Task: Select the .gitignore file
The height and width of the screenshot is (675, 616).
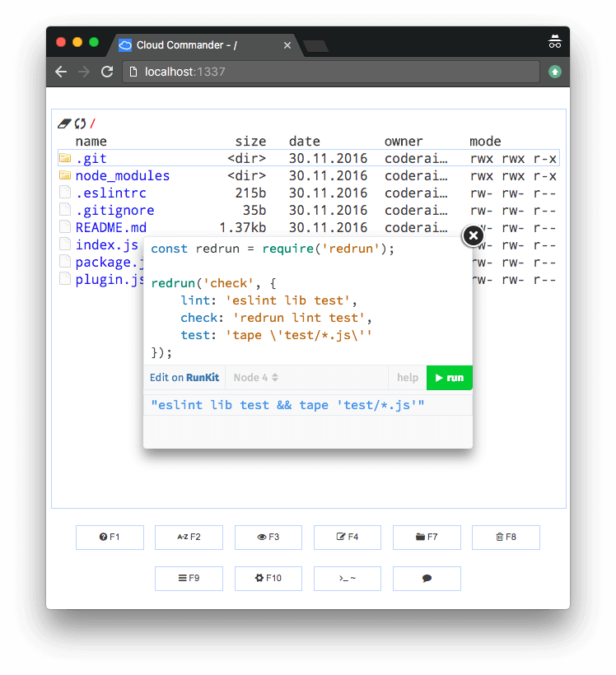Action: [114, 210]
